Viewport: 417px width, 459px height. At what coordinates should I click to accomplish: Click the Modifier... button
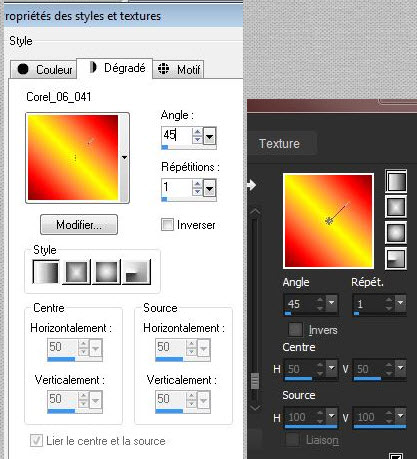pyautogui.click(x=79, y=225)
